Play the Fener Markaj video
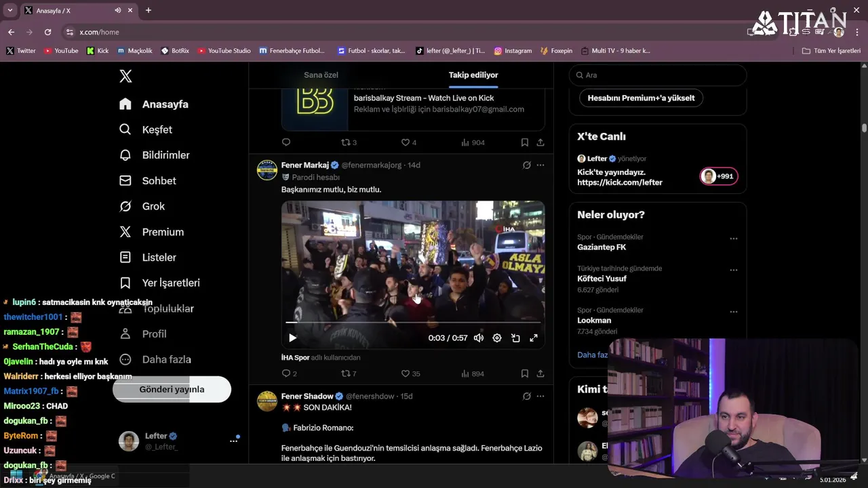The height and width of the screenshot is (488, 868). (x=292, y=338)
